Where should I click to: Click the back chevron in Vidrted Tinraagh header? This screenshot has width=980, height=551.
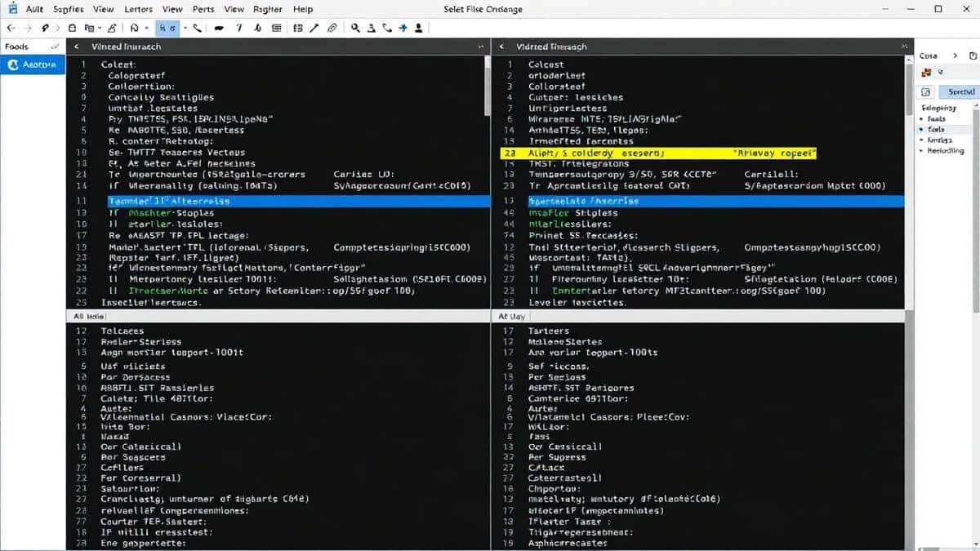click(501, 47)
